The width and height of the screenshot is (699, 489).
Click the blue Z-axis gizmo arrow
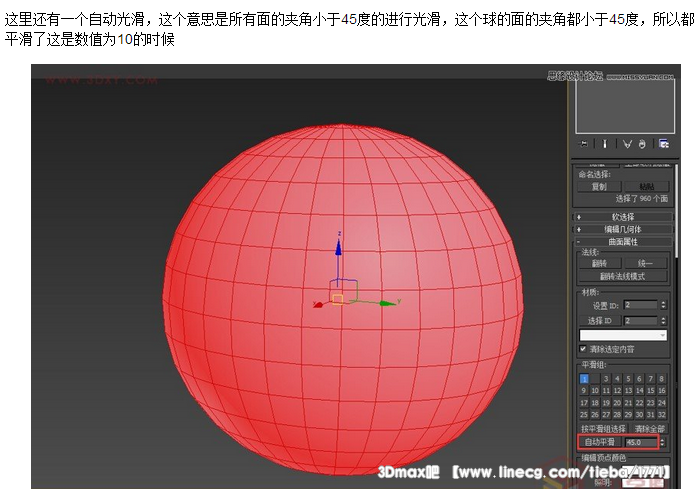(x=338, y=247)
